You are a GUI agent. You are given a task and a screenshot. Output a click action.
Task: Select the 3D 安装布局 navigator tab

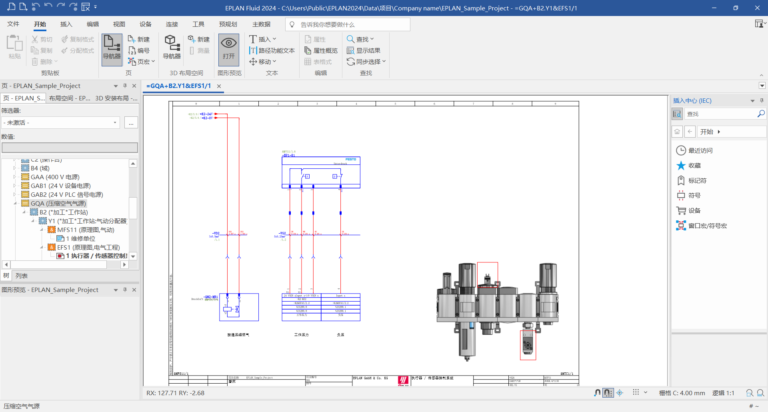(116, 98)
